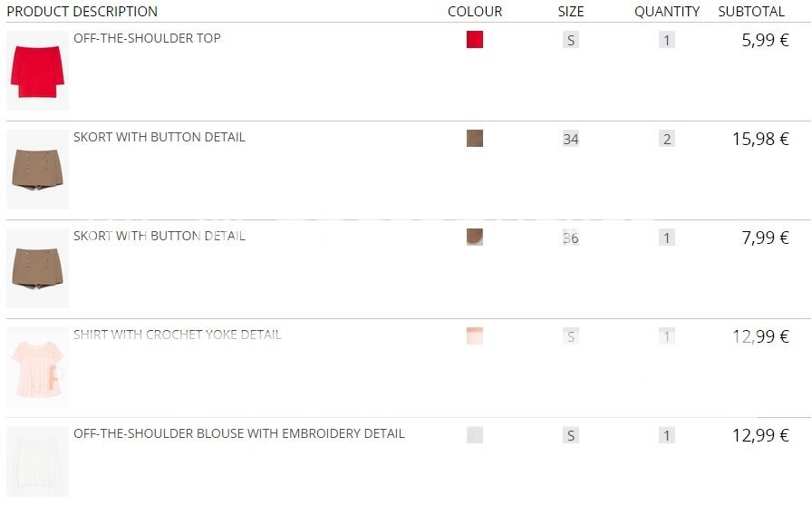This screenshot has width=812, height=505.
Task: Click brown swatch for size 36 skort
Action: pos(475,238)
